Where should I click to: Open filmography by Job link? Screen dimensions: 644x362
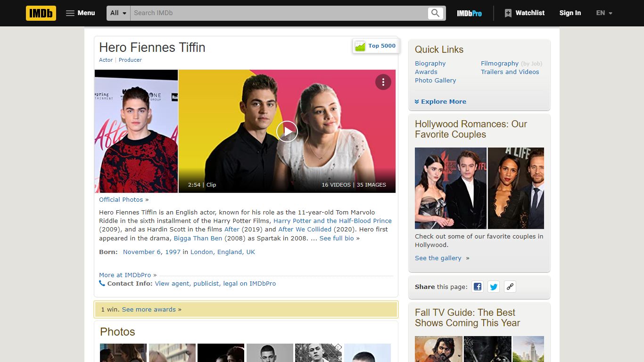point(532,64)
